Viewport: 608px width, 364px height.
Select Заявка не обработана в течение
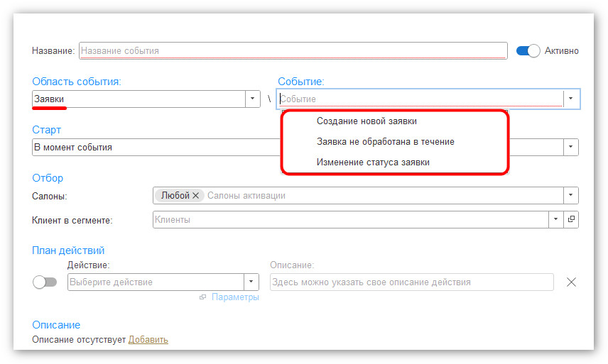(386, 142)
